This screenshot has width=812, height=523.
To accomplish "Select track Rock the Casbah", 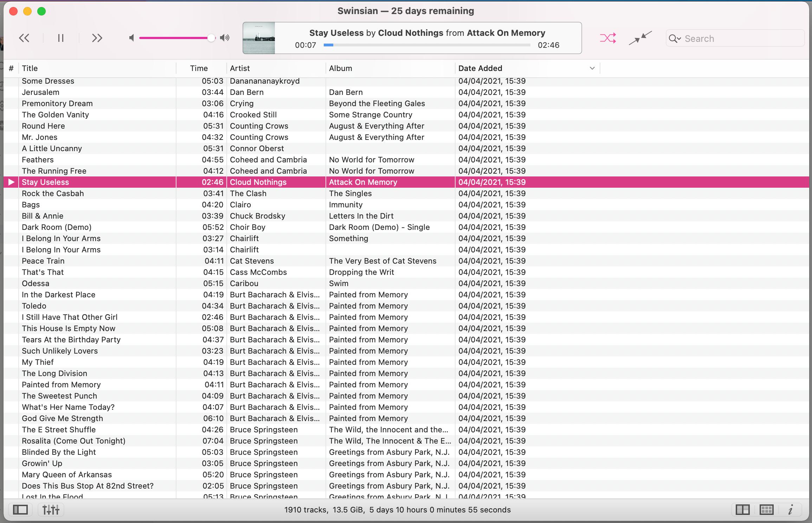I will [406, 193].
